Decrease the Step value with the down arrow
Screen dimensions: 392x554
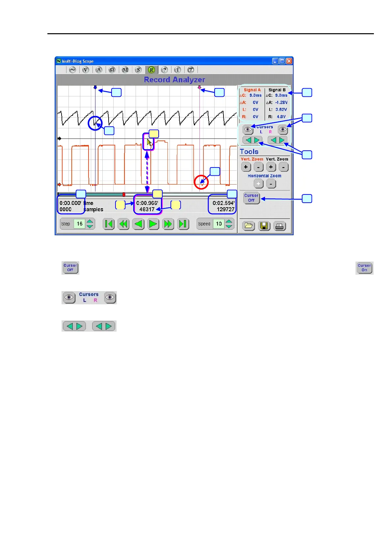pos(90,227)
